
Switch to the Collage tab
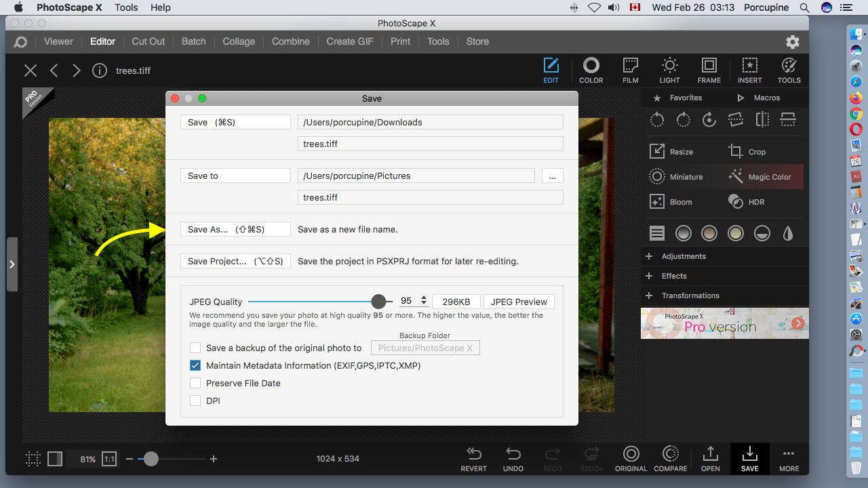239,41
